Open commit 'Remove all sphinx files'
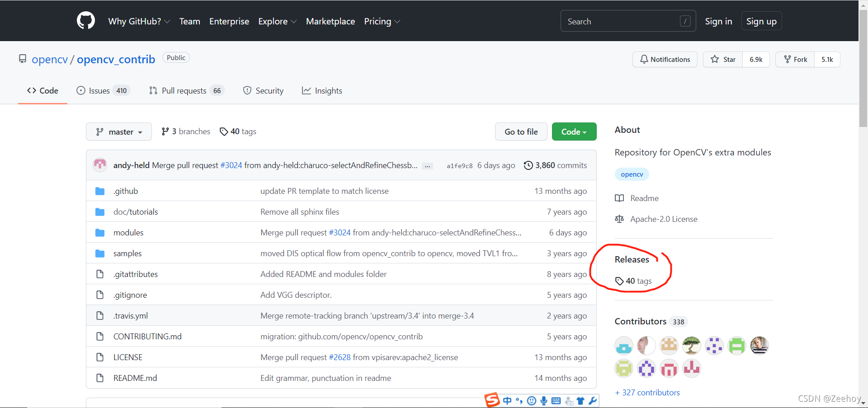Image resolution: width=868 pixels, height=408 pixels. [300, 212]
